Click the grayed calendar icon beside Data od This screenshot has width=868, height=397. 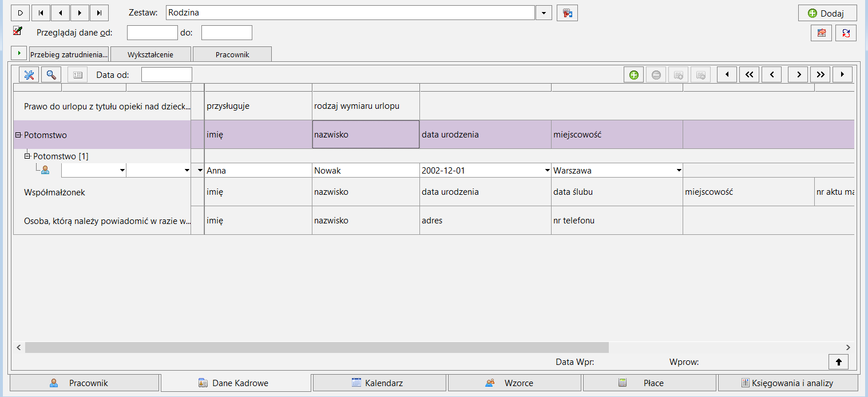point(78,74)
